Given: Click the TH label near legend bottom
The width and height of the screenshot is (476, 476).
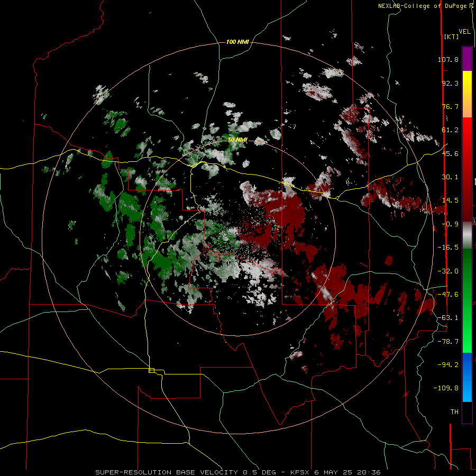Looking at the screenshot, I should click(454, 412).
